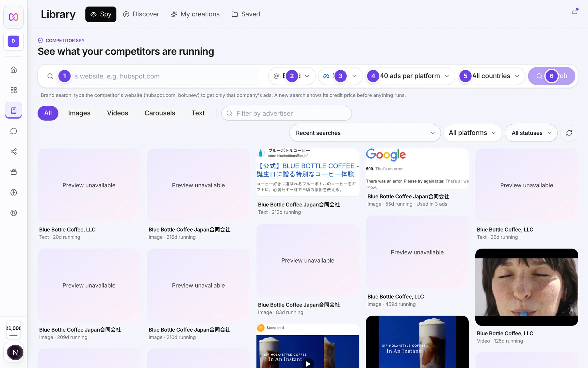
Task: Open the All statuses dropdown
Action: 531,133
